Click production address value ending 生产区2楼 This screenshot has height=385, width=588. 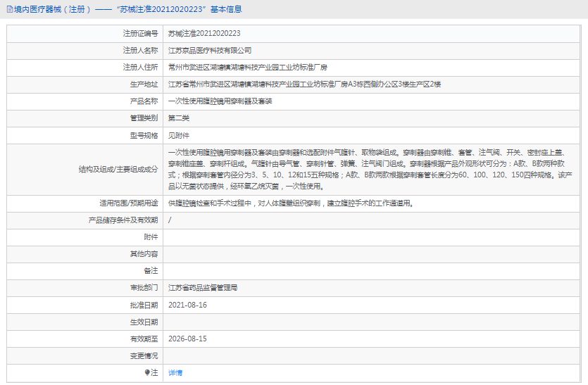pos(304,84)
